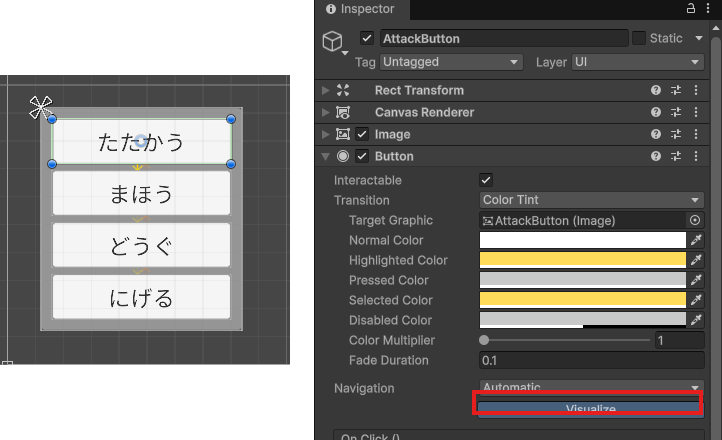Click the center pivot circle on たたかう
This screenshot has height=440, width=722.
pos(141,141)
